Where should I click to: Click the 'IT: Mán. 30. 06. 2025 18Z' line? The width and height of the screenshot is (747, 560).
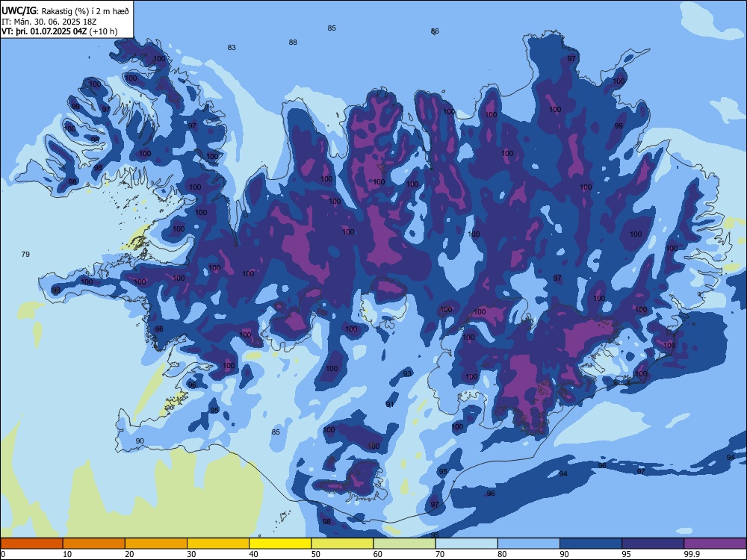(49, 22)
